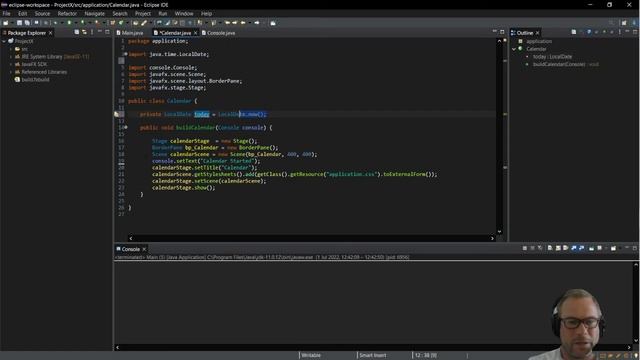Close the Calendar.java editor tab
The image size is (640, 360).
(196, 33)
